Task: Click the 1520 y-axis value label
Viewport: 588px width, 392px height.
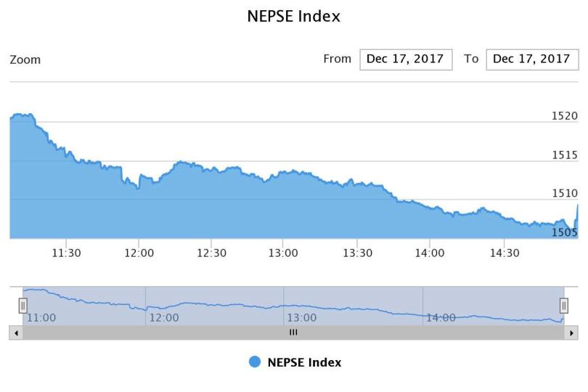Action: click(x=564, y=115)
